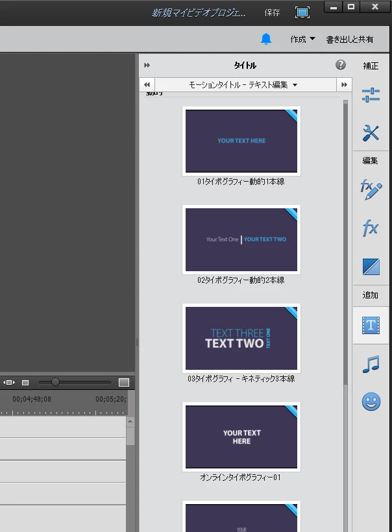Viewport: 392px width, 532px height.
Task: Click the 00;04;48;08 timeline ruler mark
Action: (32, 399)
